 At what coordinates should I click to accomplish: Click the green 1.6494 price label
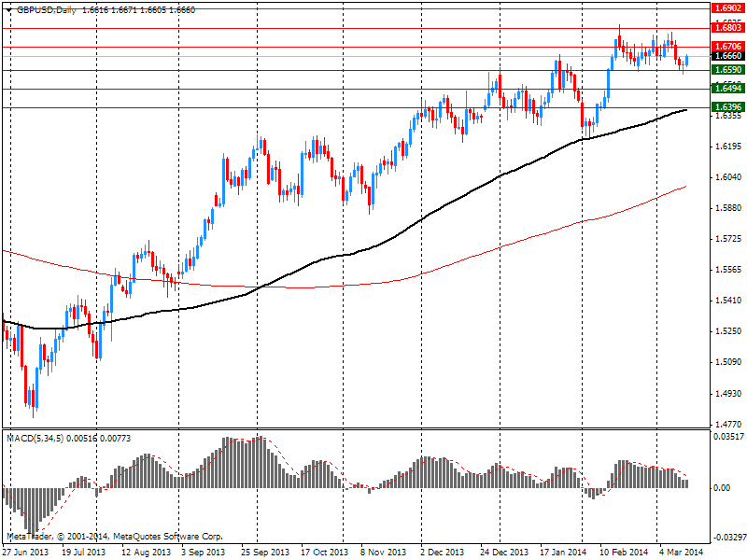click(x=726, y=88)
